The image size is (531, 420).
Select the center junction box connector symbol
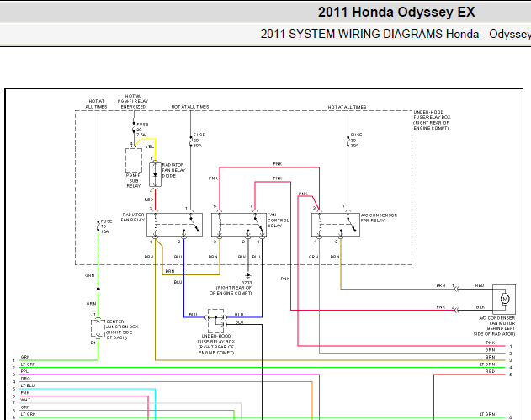coord(98,328)
